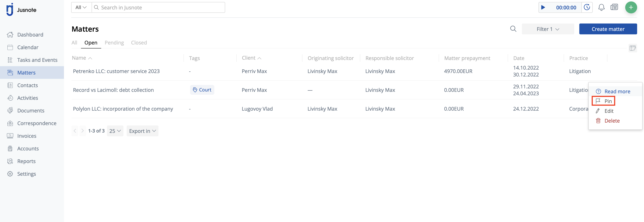Open Polylon LLC: incorporation of the company
644x222 pixels.
click(123, 109)
